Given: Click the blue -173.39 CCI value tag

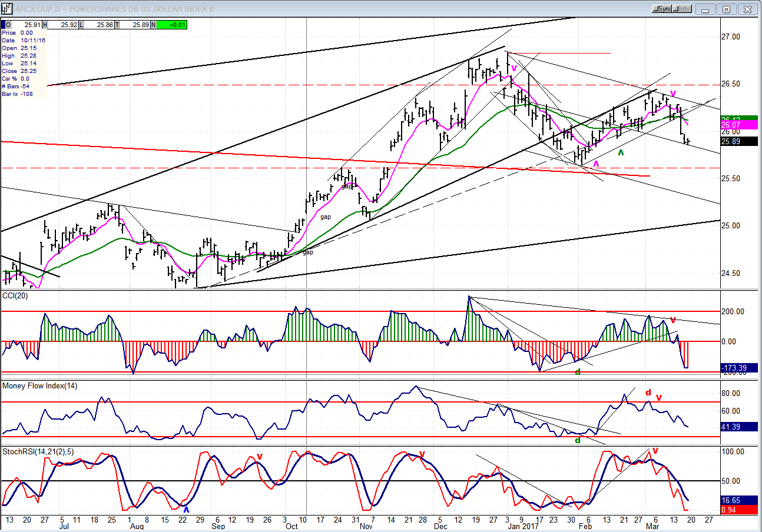Looking at the screenshot, I should pos(738,368).
